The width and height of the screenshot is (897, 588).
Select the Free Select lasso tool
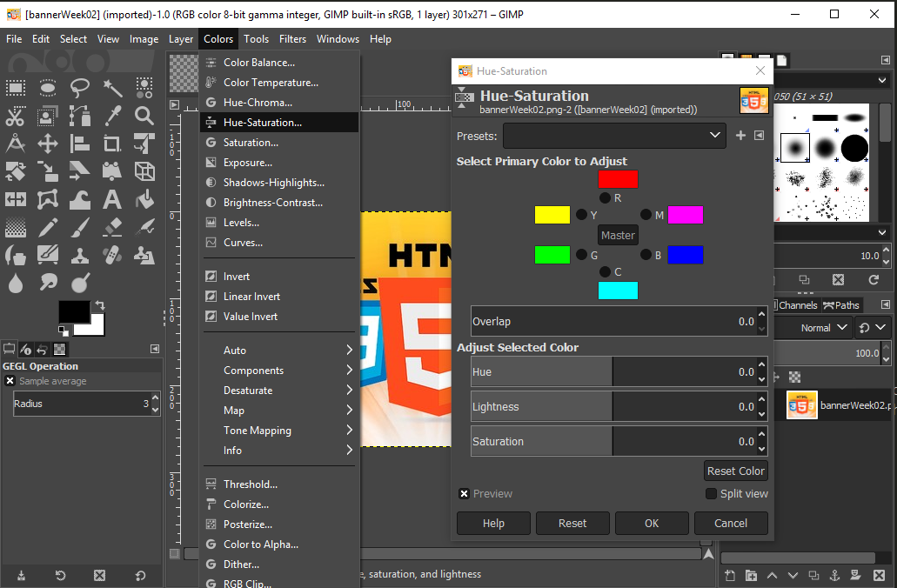[79, 88]
